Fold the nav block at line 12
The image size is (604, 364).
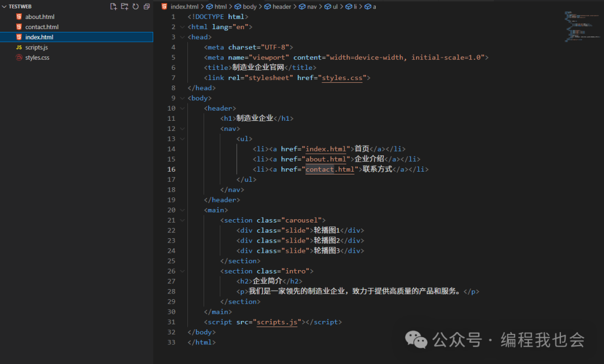pyautogui.click(x=182, y=129)
